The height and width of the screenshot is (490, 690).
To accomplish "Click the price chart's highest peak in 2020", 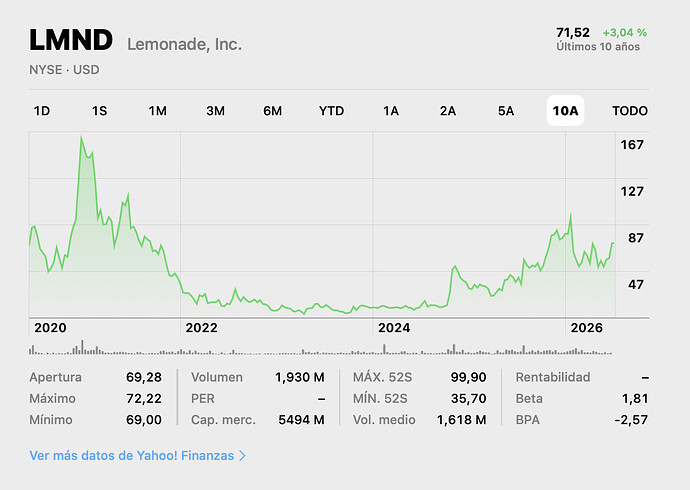I will coord(81,138).
